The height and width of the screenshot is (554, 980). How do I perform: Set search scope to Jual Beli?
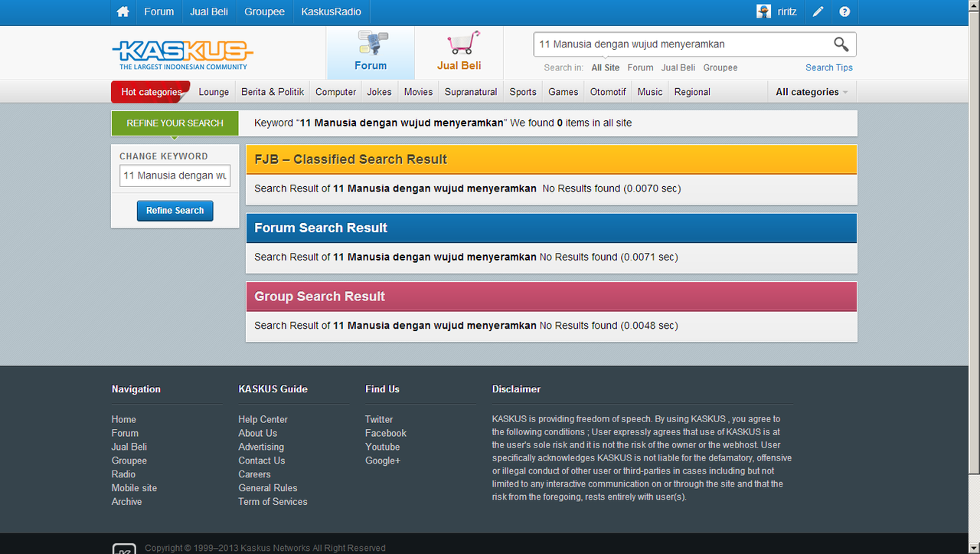coord(678,67)
